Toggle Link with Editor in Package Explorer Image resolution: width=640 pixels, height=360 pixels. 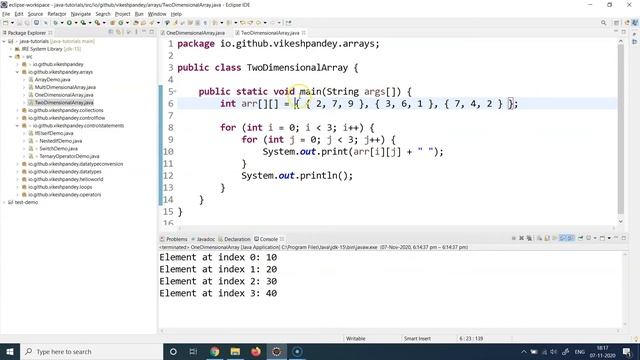click(x=118, y=32)
